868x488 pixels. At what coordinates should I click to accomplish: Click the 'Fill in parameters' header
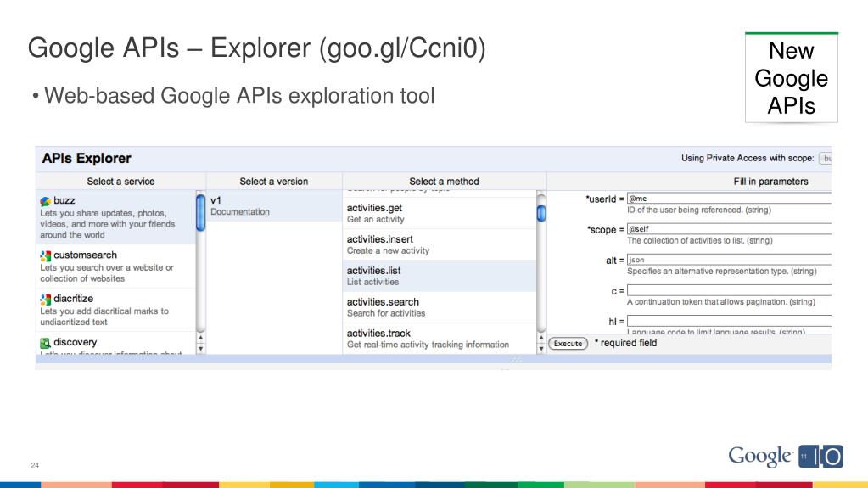point(770,181)
